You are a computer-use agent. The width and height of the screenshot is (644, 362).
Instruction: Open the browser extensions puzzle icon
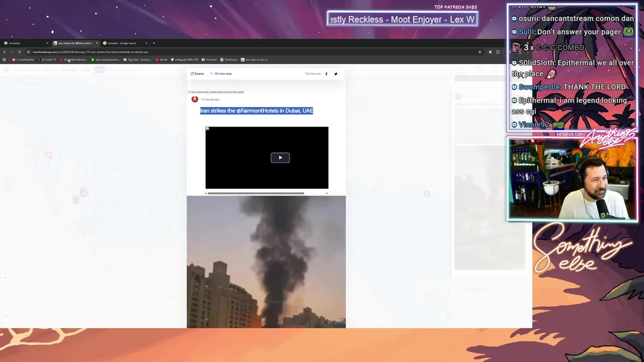coord(498,52)
